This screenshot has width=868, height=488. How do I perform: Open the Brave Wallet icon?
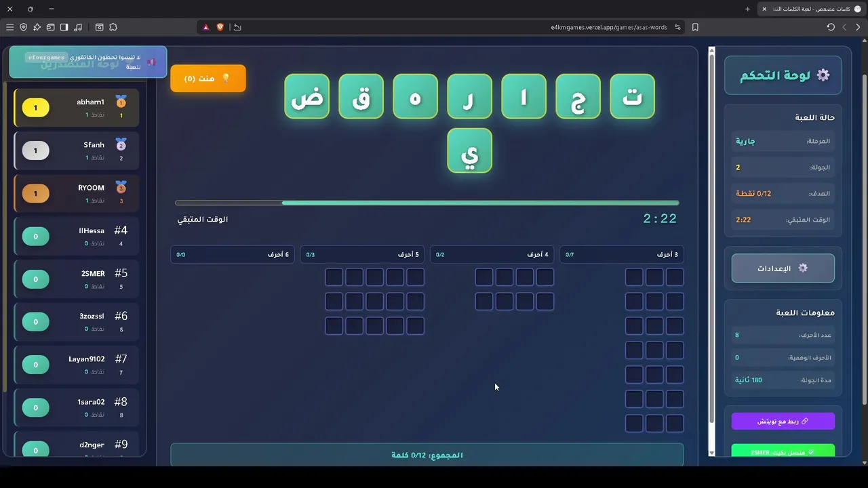click(x=50, y=27)
